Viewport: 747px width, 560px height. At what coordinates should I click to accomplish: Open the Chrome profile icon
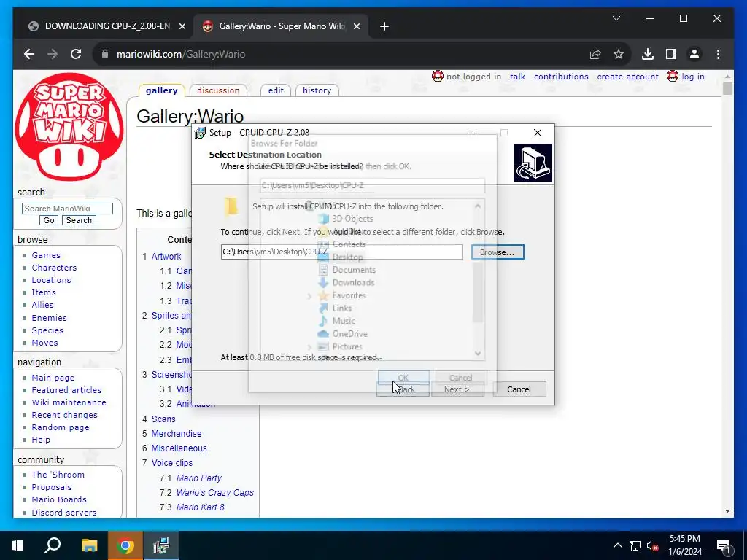(x=694, y=54)
